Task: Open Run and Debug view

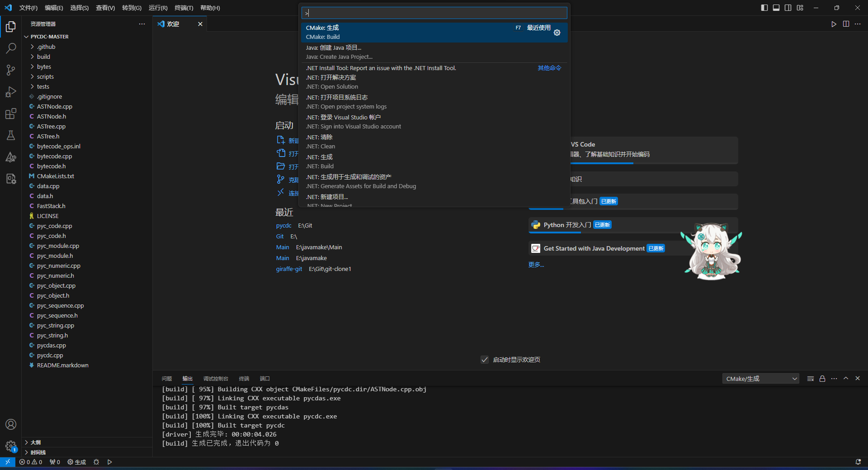Action: [11, 92]
